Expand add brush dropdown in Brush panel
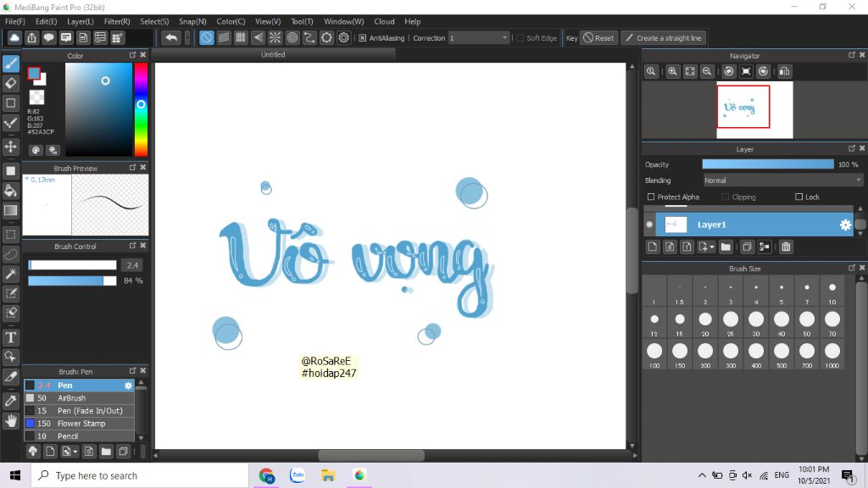This screenshot has width=868, height=488. coord(75,452)
